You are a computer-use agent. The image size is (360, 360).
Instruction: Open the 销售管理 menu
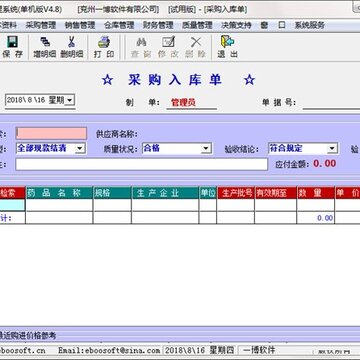click(80, 25)
